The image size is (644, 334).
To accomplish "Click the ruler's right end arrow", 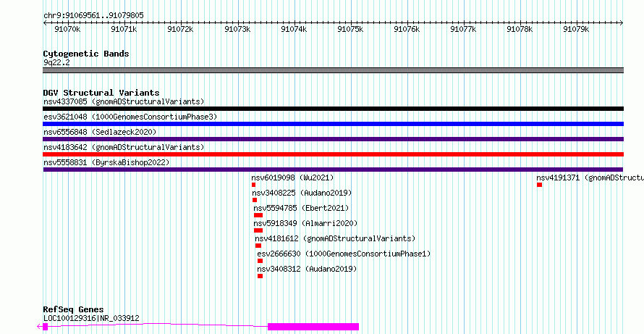I will [622, 23].
